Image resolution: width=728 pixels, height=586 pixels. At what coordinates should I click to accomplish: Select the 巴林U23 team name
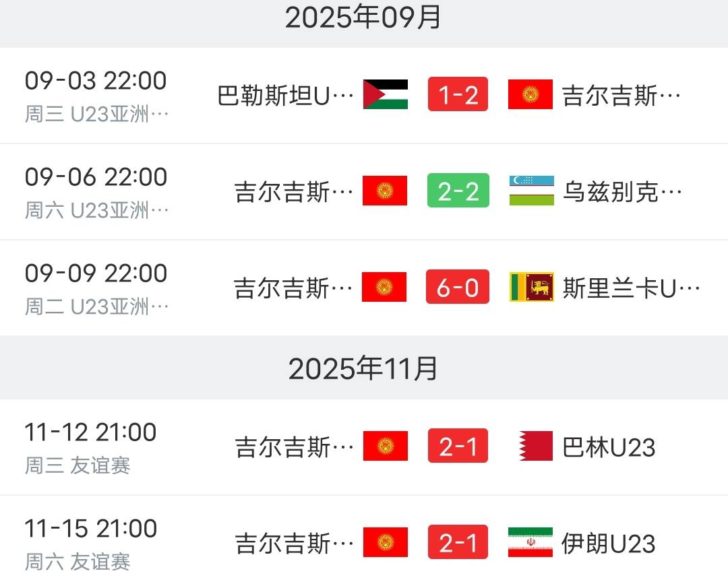point(609,447)
